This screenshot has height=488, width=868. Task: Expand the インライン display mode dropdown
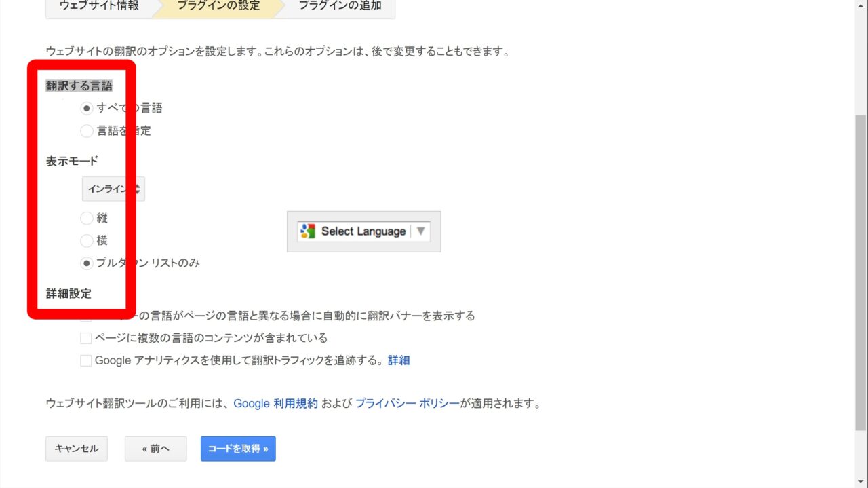113,189
